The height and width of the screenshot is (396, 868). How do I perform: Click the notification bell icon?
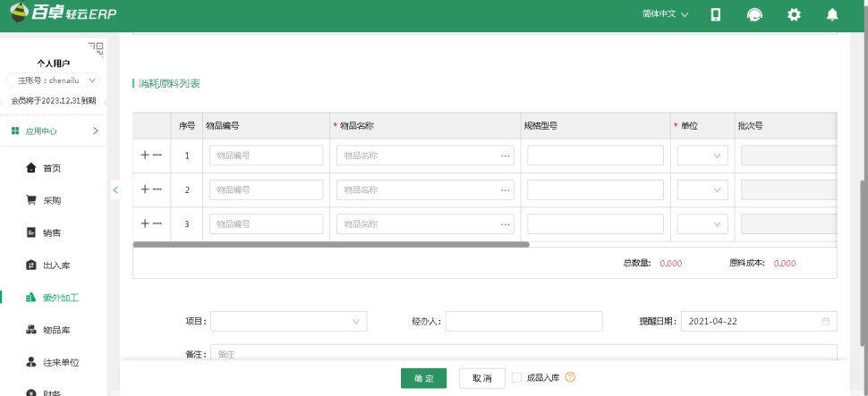pos(832,15)
